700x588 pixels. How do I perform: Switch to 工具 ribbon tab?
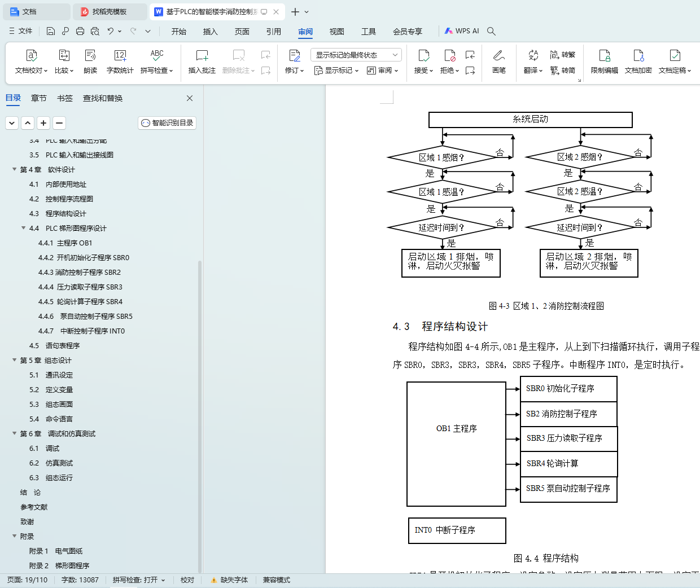tap(369, 32)
